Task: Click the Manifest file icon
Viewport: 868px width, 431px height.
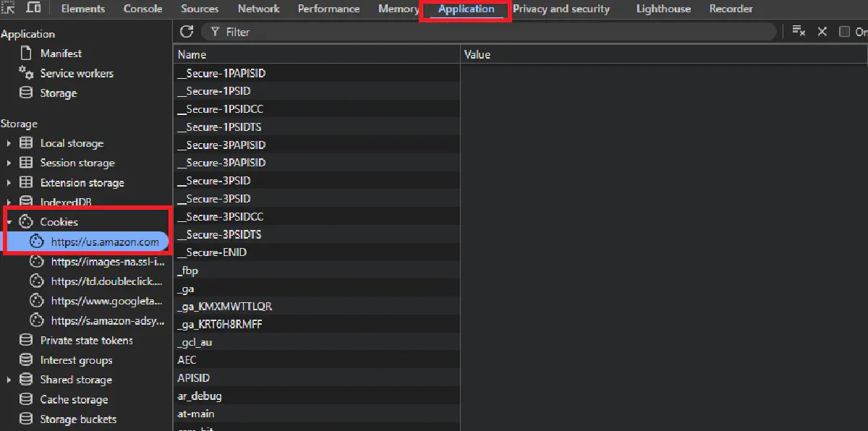Action: point(26,54)
